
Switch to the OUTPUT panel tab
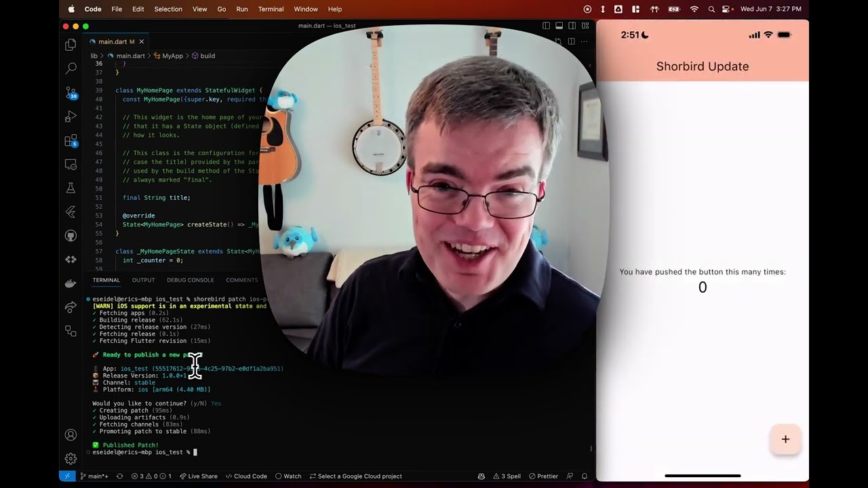click(x=143, y=280)
